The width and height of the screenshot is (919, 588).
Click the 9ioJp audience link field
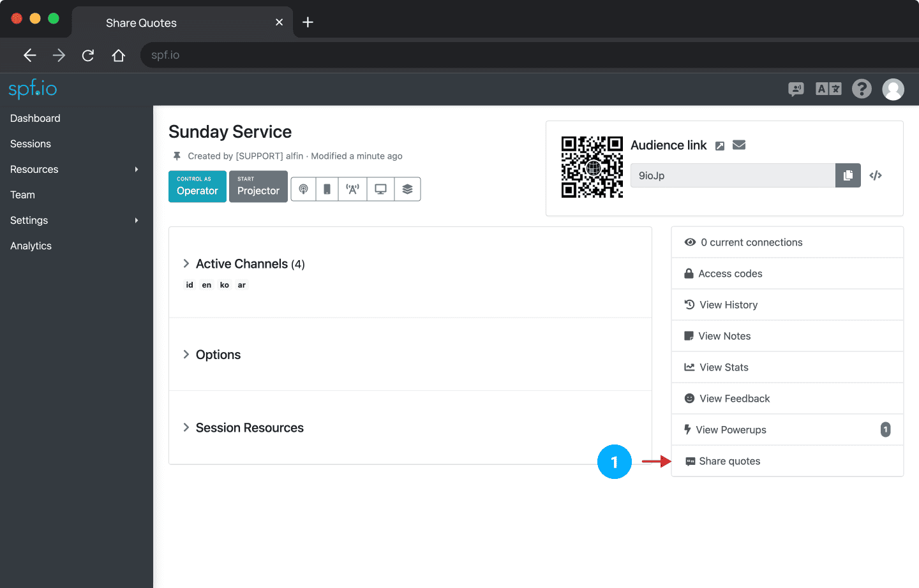click(x=732, y=175)
